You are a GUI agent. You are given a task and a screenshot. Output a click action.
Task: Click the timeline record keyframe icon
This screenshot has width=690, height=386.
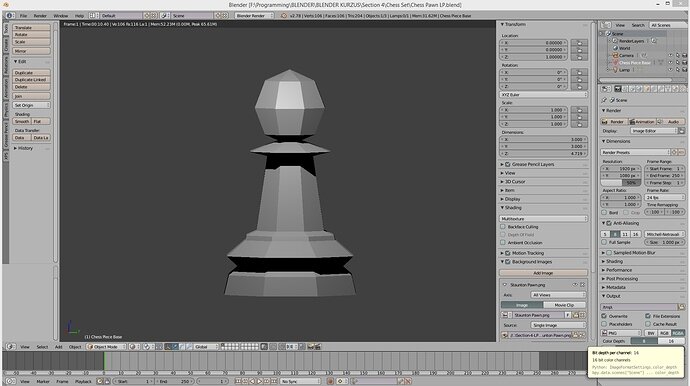[x=330, y=381]
